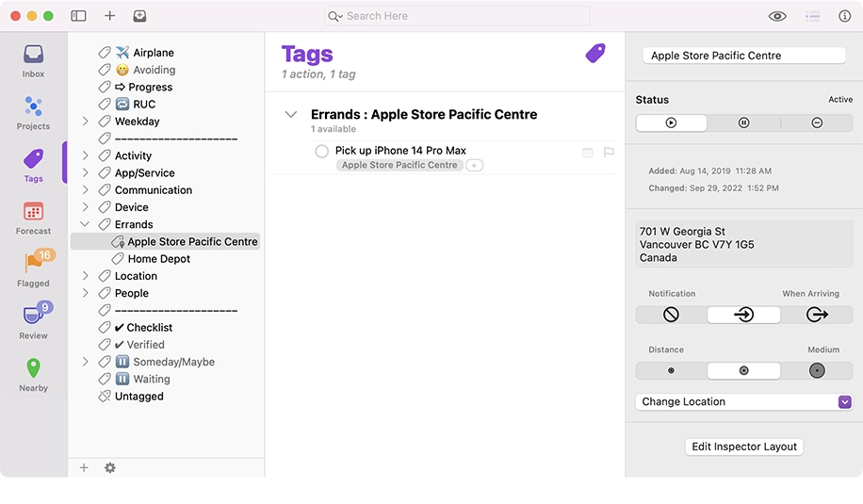Edit the tag name field in inspector
This screenshot has height=504, width=863.
coord(744,56)
